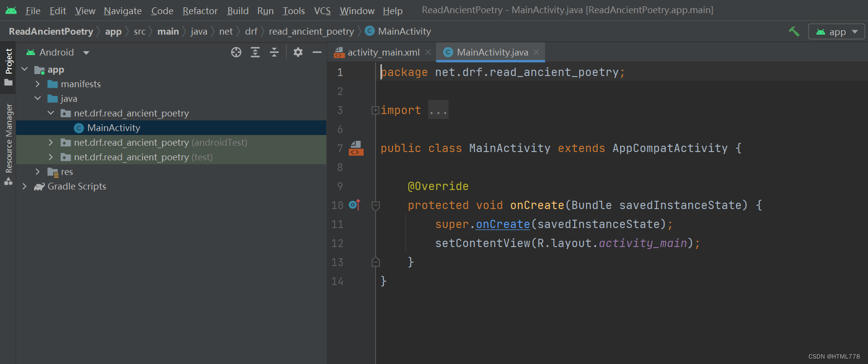Click the Collapse All icon in Project panel
Viewport: 868px width, 364px height.
[274, 52]
